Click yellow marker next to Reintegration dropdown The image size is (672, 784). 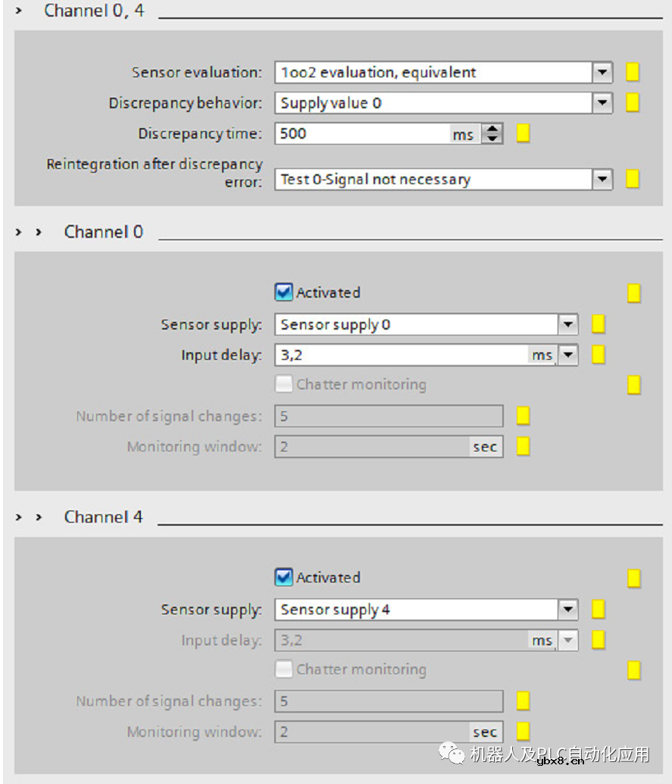pyautogui.click(x=633, y=180)
